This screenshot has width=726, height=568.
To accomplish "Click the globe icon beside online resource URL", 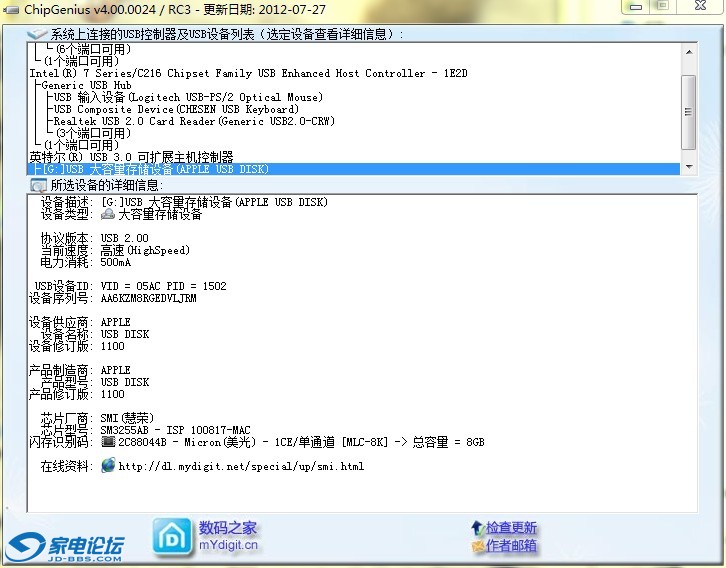I will coord(108,466).
